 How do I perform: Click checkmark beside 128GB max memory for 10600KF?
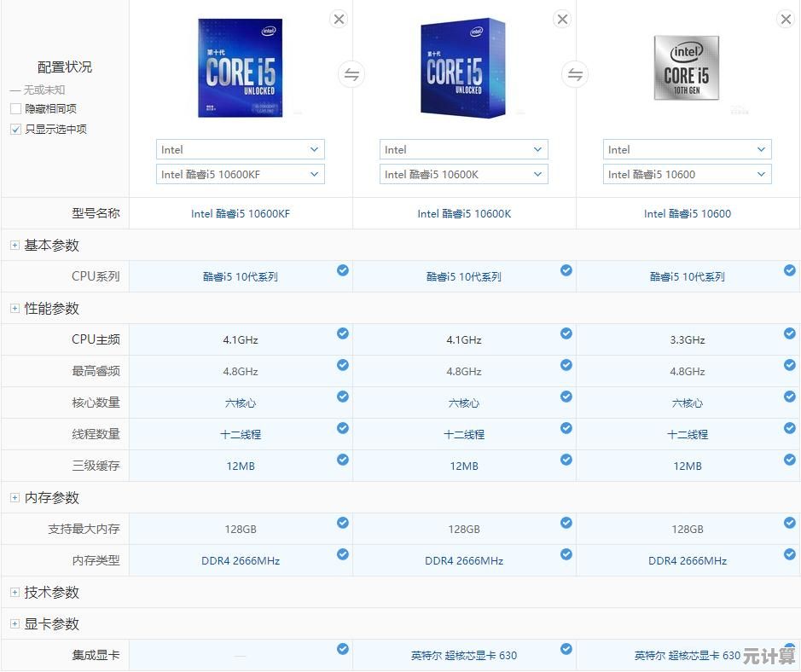coord(343,523)
